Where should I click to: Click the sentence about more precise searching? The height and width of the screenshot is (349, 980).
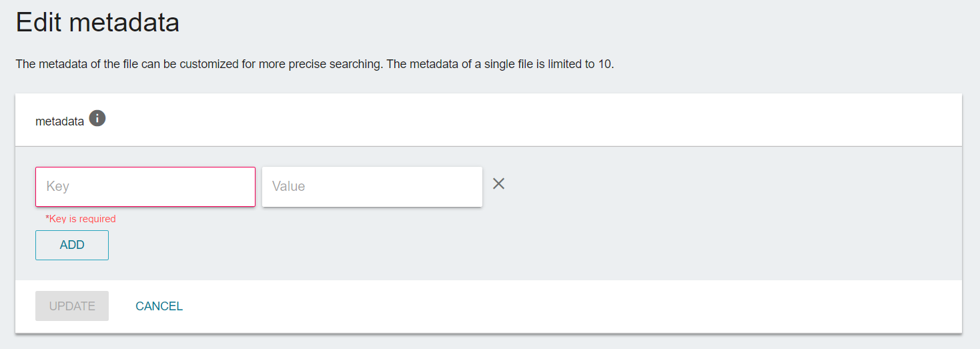[x=199, y=65]
